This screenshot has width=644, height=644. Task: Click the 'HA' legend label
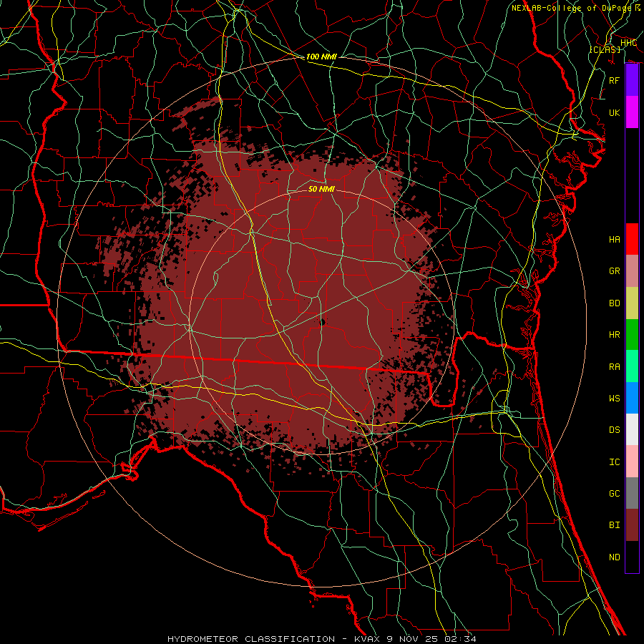pyautogui.click(x=614, y=239)
